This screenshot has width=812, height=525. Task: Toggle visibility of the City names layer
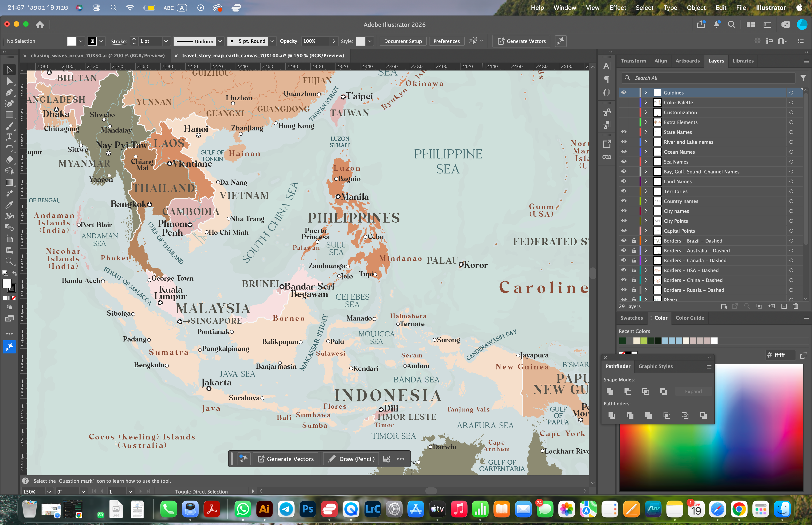tap(624, 211)
